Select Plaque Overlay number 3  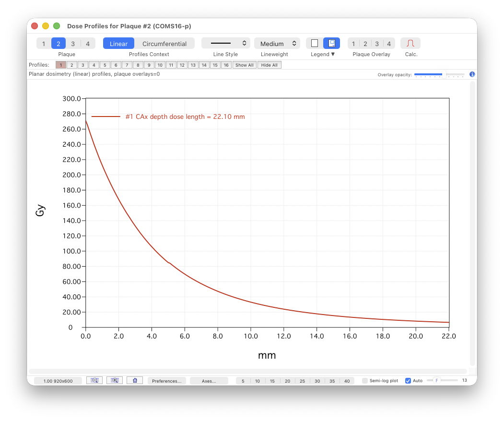tap(377, 44)
